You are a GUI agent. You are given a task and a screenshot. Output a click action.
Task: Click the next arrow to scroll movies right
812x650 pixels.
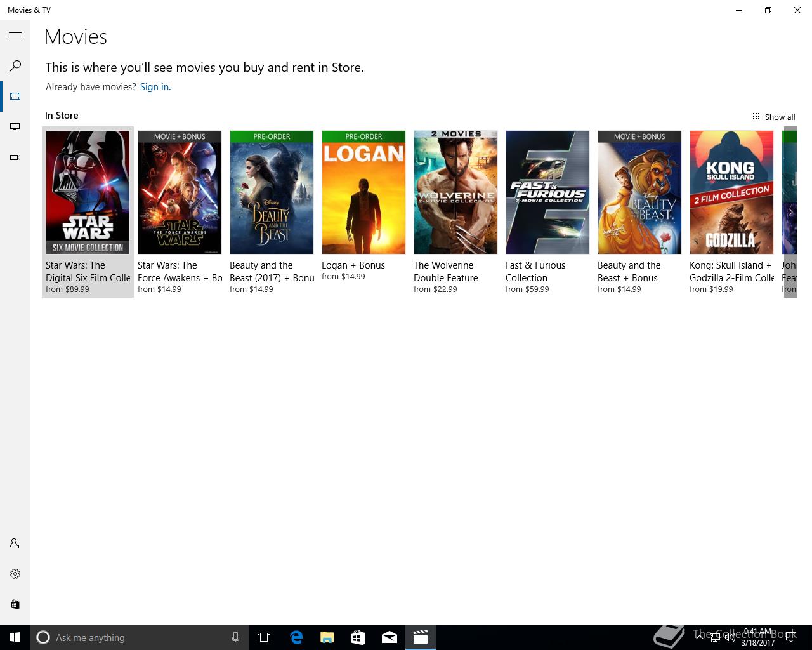(x=790, y=212)
